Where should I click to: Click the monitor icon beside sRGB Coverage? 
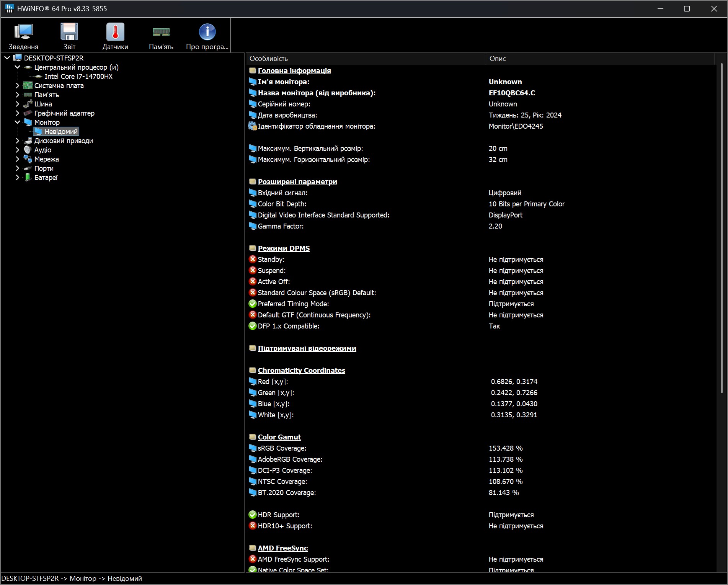[x=253, y=448]
